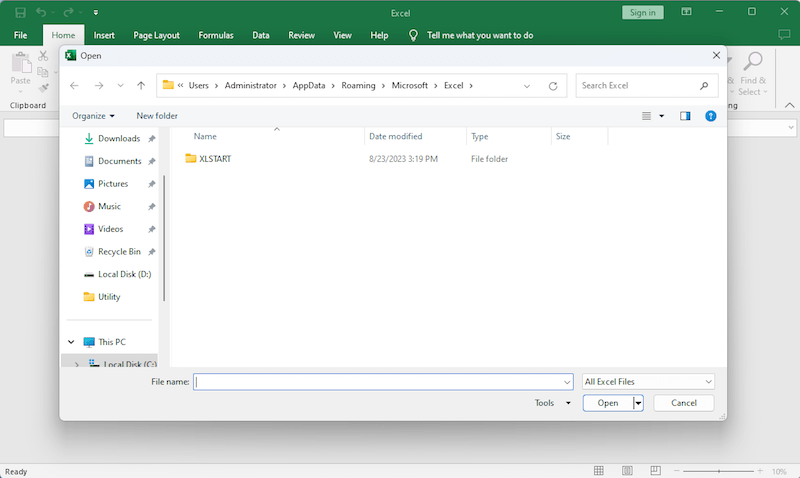800x478 pixels.
Task: Click the Paste clipboard icon
Action: click(21, 63)
